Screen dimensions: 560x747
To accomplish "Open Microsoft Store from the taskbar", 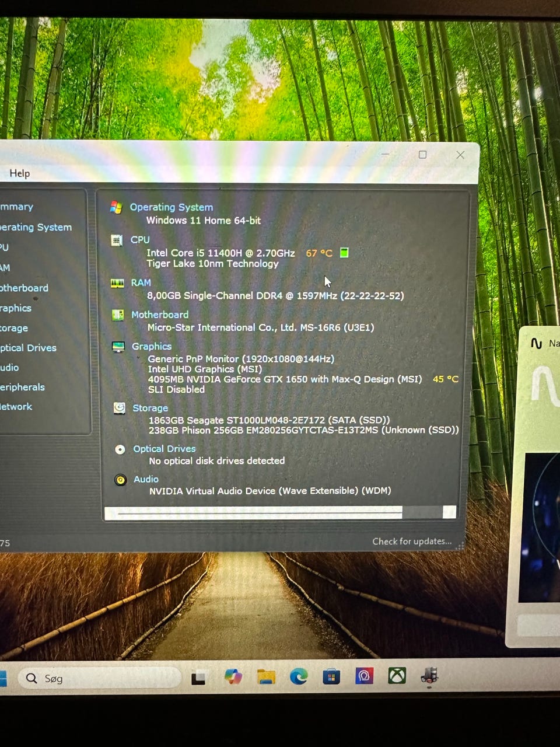I will tap(331, 676).
